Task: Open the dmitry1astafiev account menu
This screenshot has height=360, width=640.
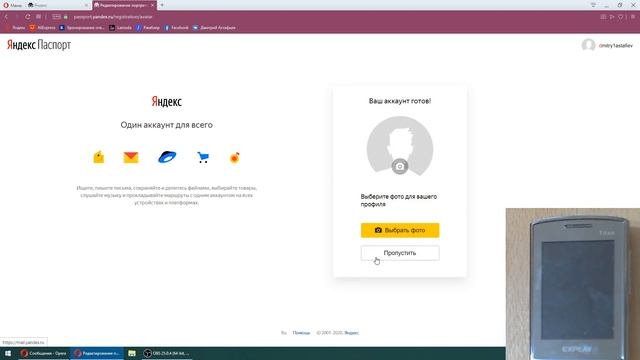Action: tap(616, 46)
